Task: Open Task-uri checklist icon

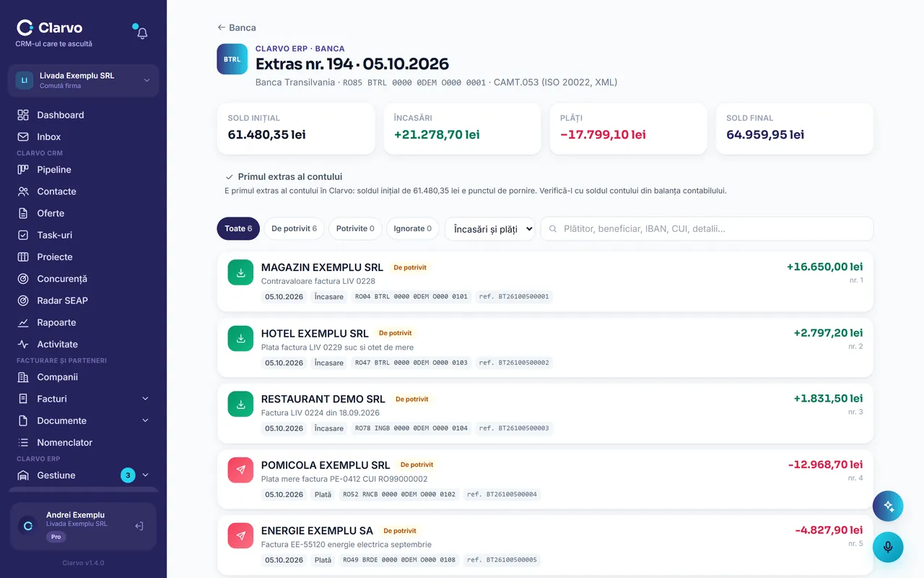Action: click(23, 235)
